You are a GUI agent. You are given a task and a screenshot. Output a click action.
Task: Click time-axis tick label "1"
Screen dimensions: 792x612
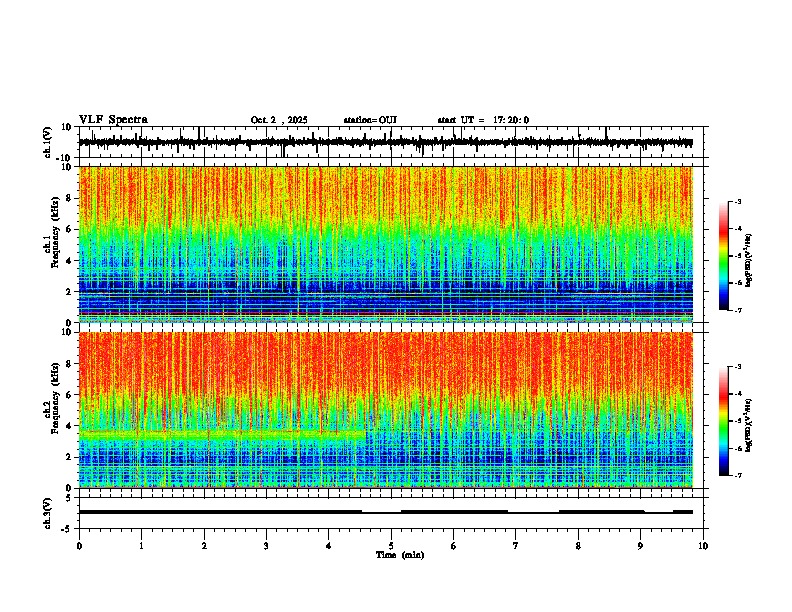coord(141,546)
